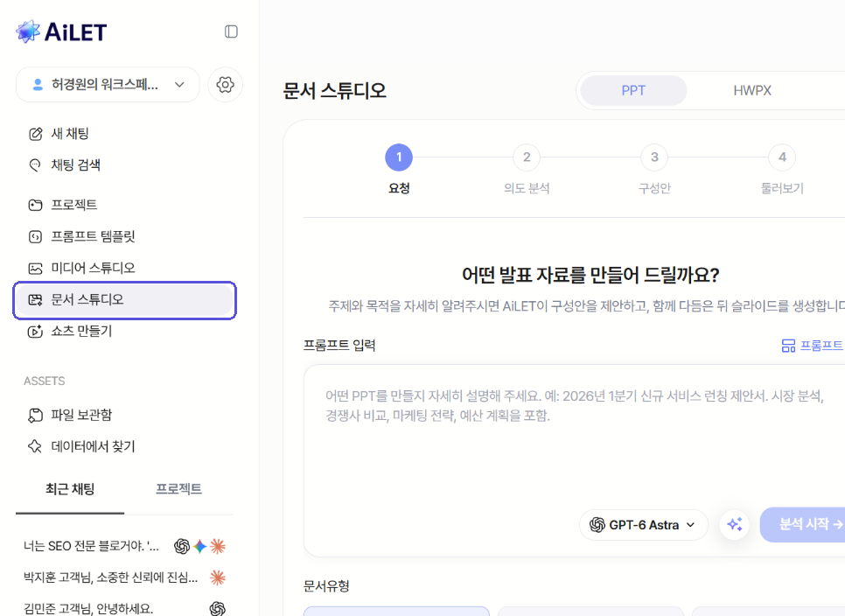The width and height of the screenshot is (845, 616).
Task: Open 데이터에서 찾기
Action: pyautogui.click(x=125, y=446)
